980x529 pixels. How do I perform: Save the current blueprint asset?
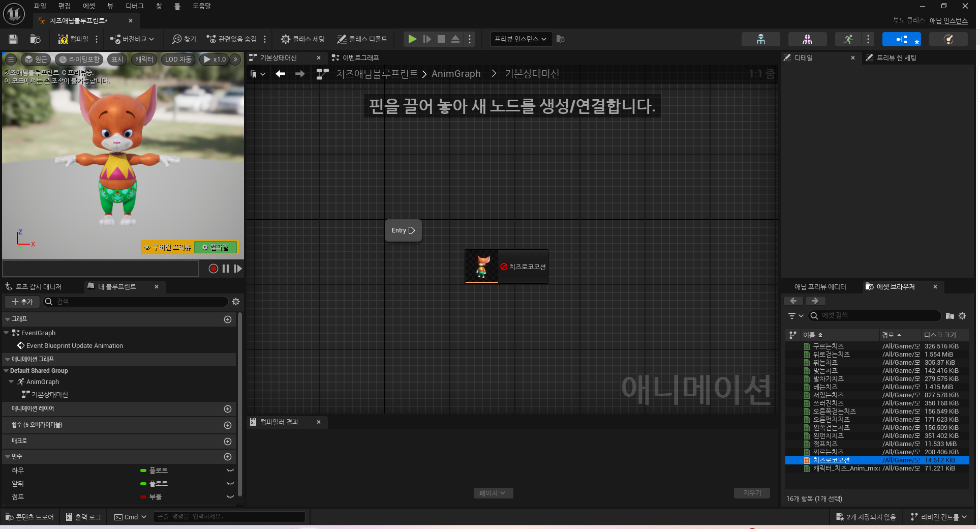point(13,39)
